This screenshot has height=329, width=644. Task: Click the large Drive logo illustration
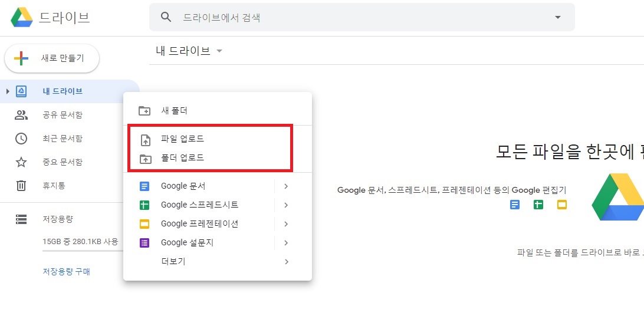coord(617,197)
